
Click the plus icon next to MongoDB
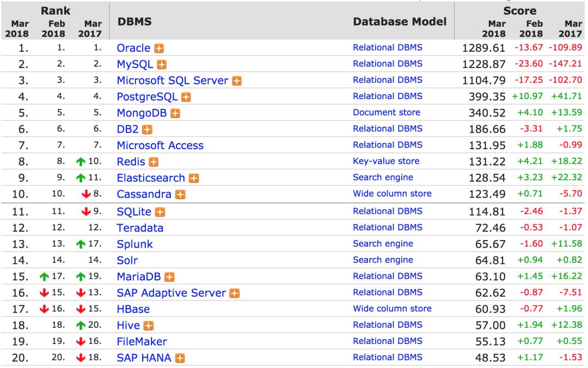(x=175, y=114)
